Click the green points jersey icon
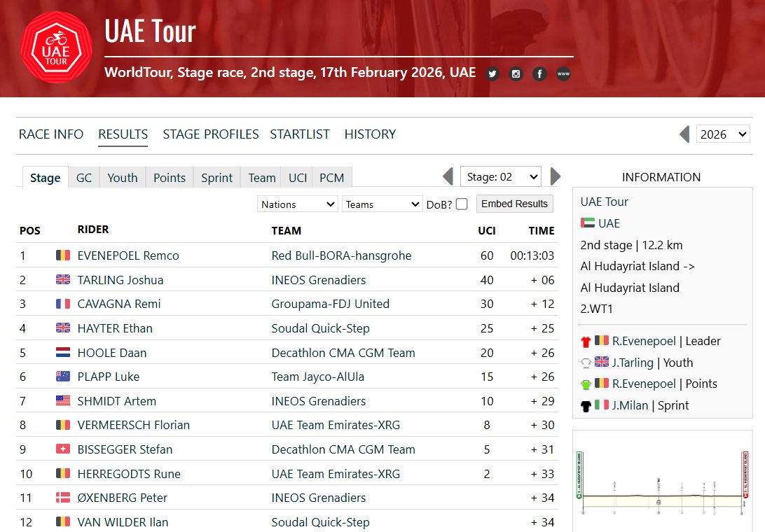The image size is (765, 532). (586, 384)
